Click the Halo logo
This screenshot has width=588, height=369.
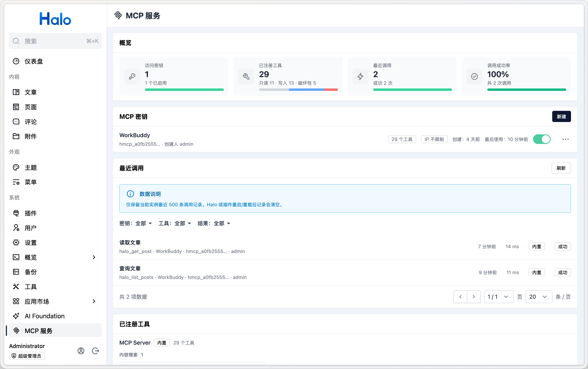click(x=55, y=19)
